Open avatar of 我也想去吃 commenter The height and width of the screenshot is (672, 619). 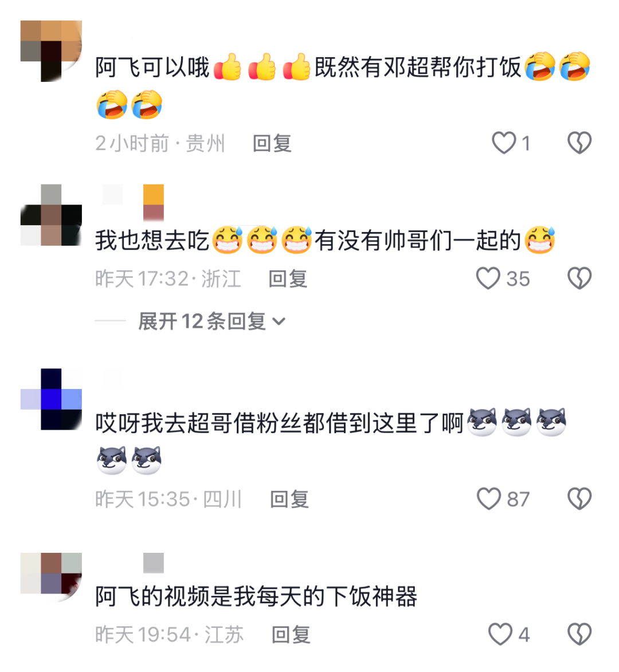pos(51,215)
